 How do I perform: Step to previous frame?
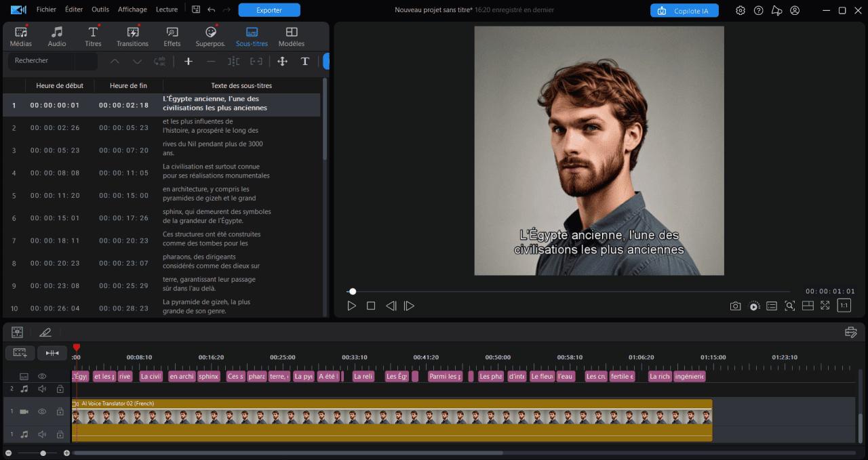(391, 306)
